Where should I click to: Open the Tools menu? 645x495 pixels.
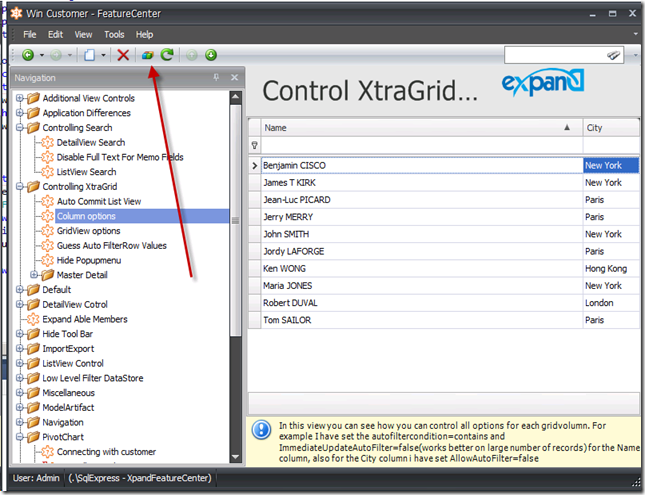[x=114, y=35]
